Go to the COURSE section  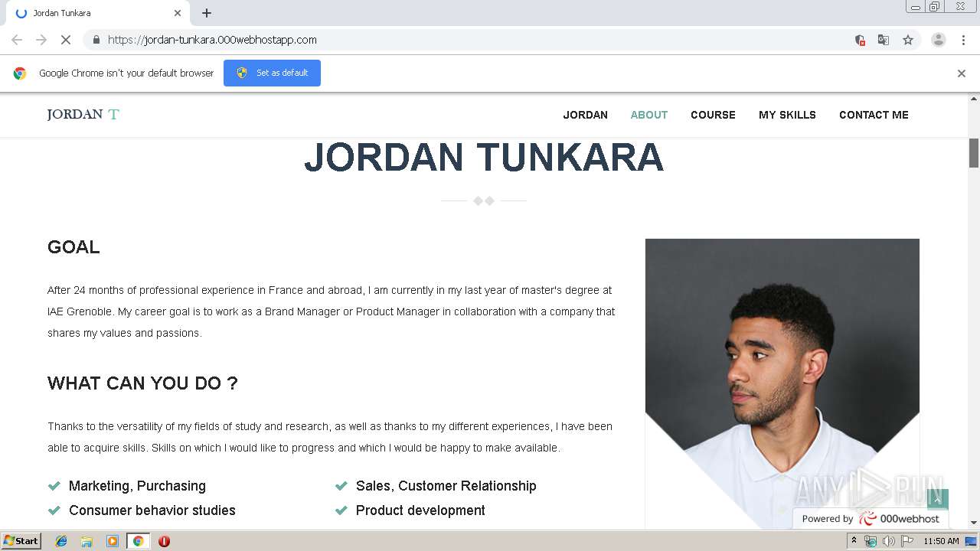point(713,115)
